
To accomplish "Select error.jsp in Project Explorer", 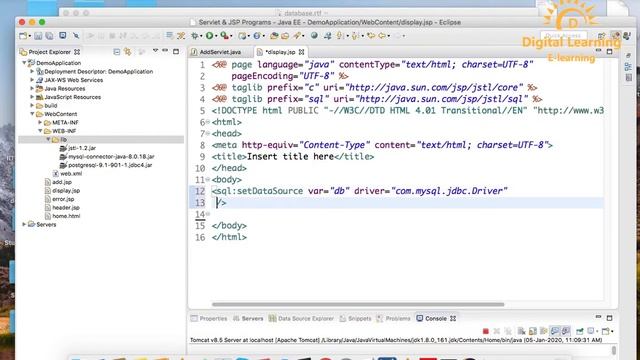I will 59,199.
